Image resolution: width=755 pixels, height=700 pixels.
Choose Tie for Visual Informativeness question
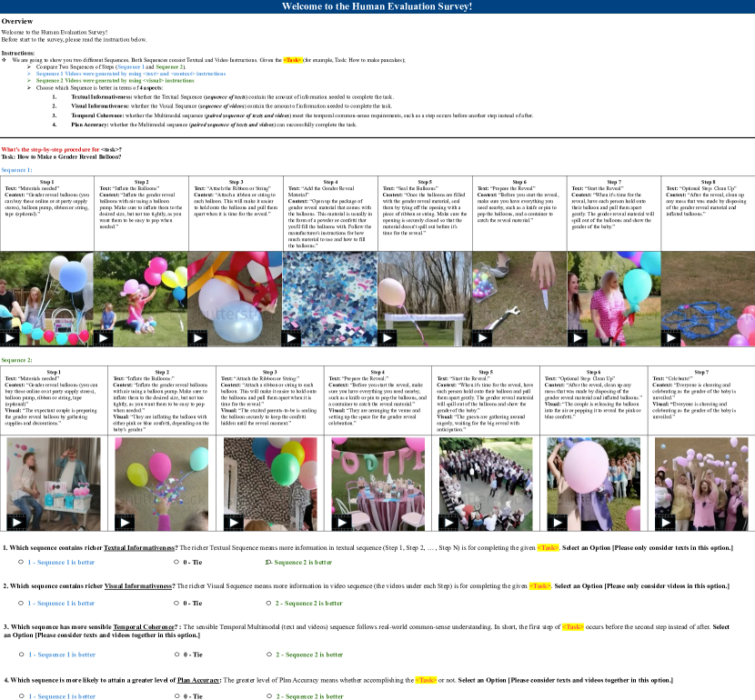tap(175, 604)
